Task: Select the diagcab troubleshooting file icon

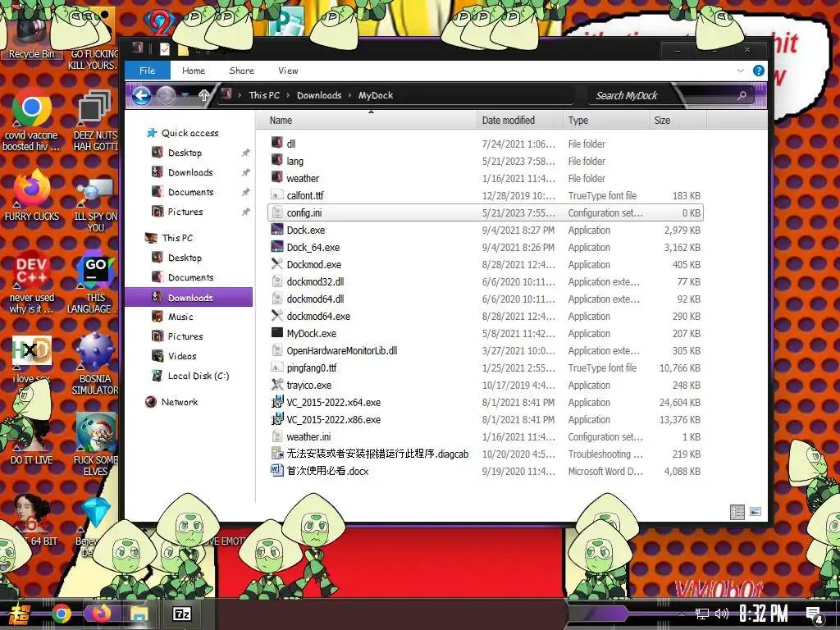Action: pyautogui.click(x=277, y=453)
